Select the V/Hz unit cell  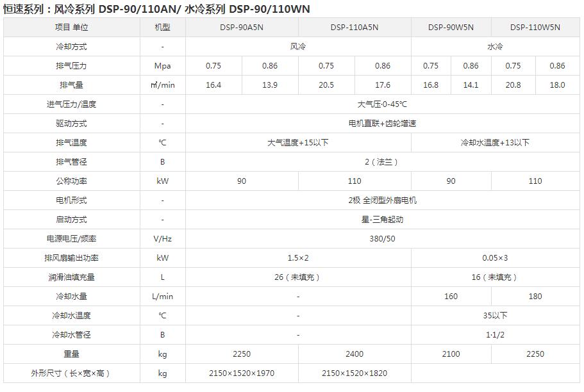click(x=162, y=239)
